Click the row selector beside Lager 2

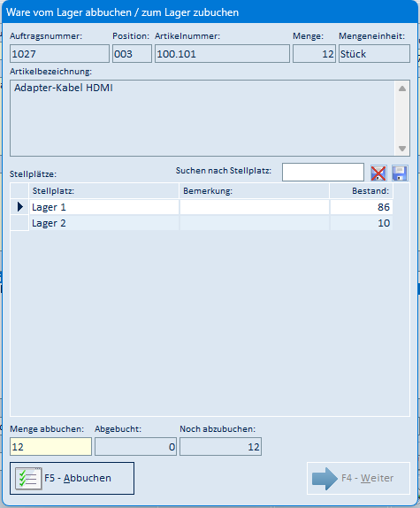point(19,223)
